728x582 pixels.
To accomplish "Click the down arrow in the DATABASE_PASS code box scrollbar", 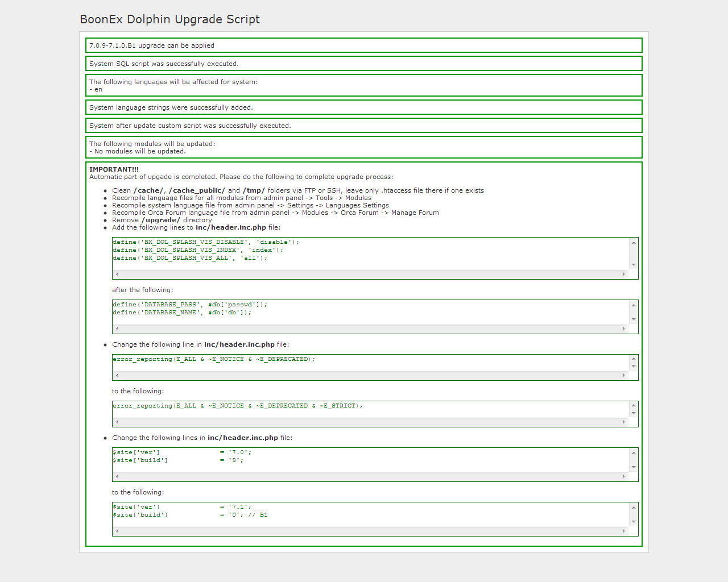I will click(634, 319).
